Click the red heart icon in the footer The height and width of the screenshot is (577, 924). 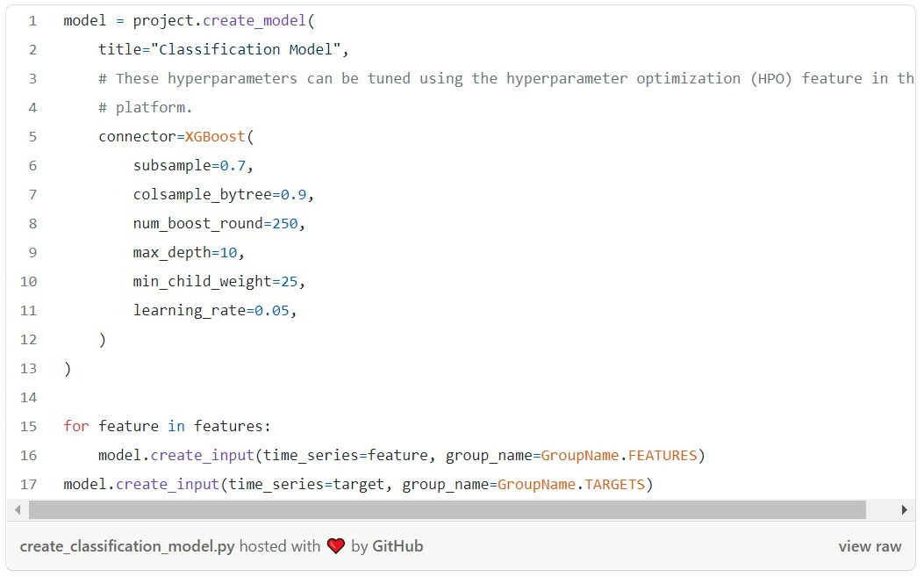335,545
